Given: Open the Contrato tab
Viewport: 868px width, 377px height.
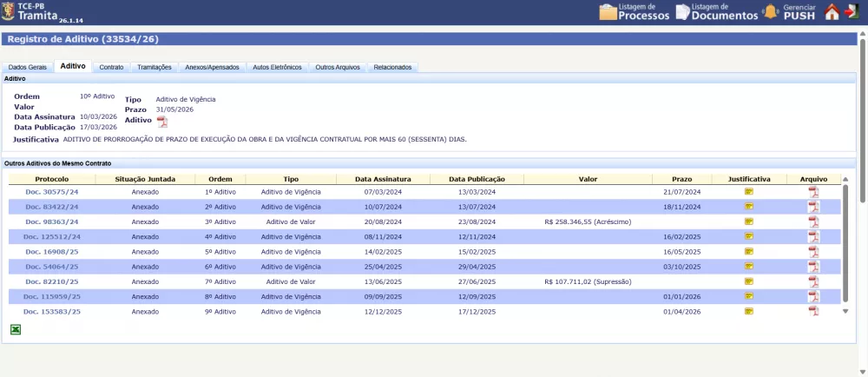Looking at the screenshot, I should pyautogui.click(x=111, y=67).
